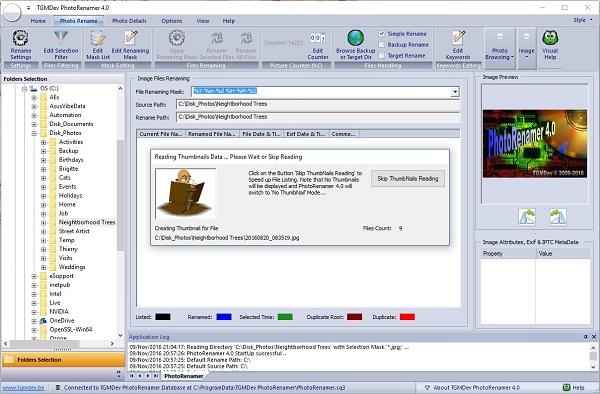
Task: Open Edit Renaming Mask tool
Action: click(130, 45)
